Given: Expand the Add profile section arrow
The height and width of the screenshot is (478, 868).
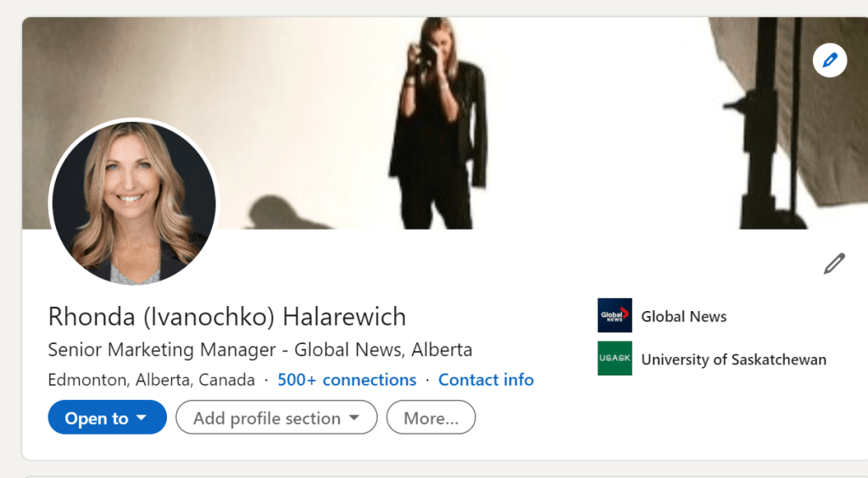Looking at the screenshot, I should 353,418.
